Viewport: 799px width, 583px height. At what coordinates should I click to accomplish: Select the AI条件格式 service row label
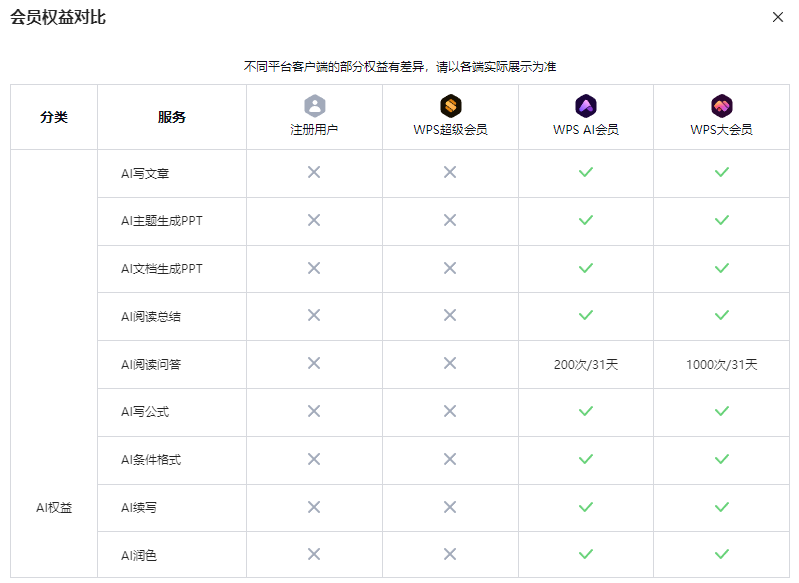151,460
